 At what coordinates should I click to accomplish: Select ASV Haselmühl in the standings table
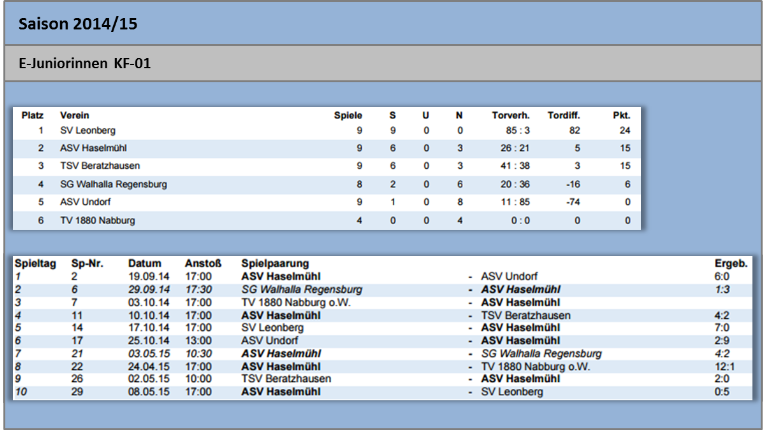93,148
